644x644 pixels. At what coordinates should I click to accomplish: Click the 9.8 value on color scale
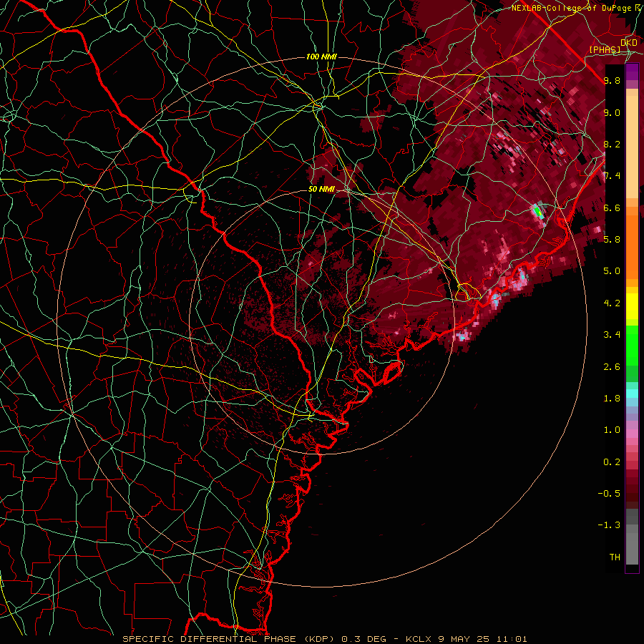pyautogui.click(x=612, y=80)
